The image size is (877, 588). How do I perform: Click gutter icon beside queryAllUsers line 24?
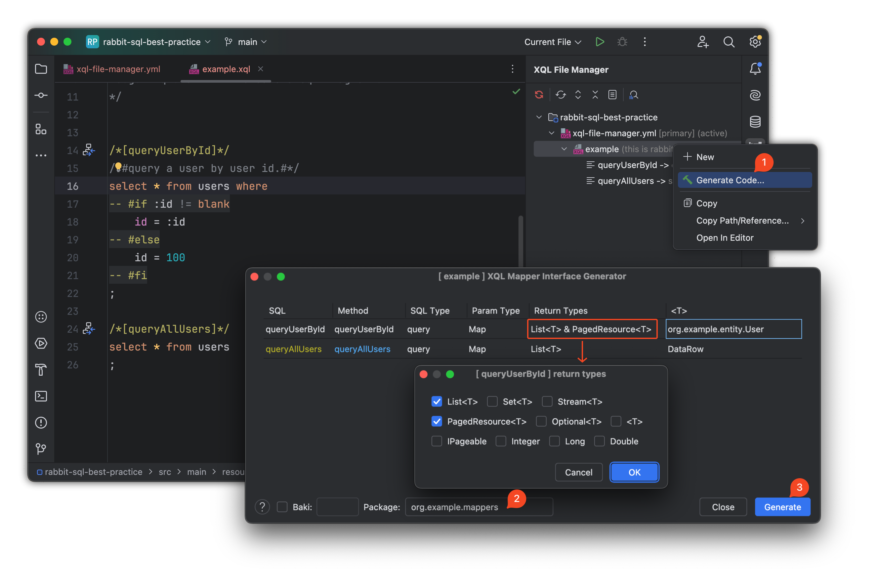[x=89, y=328]
